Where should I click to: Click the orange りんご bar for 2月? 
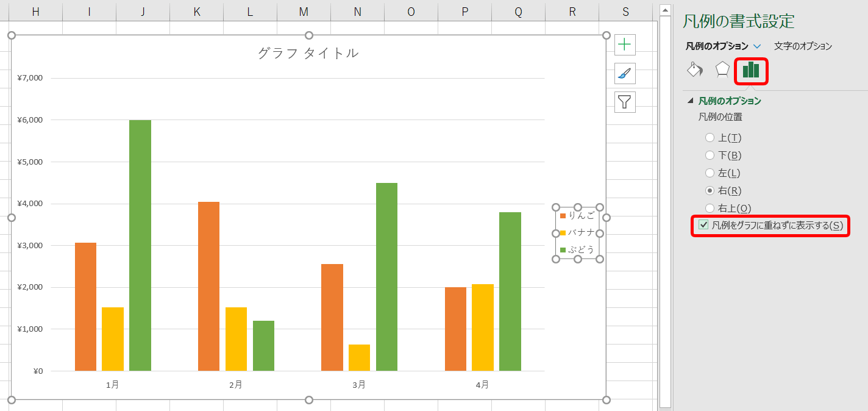[208, 286]
